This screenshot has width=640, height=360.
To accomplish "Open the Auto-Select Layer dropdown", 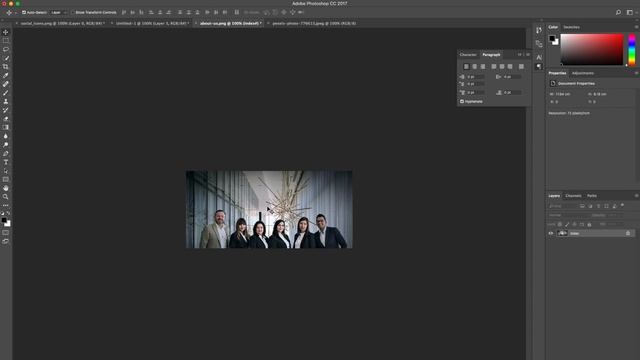I will [x=59, y=12].
